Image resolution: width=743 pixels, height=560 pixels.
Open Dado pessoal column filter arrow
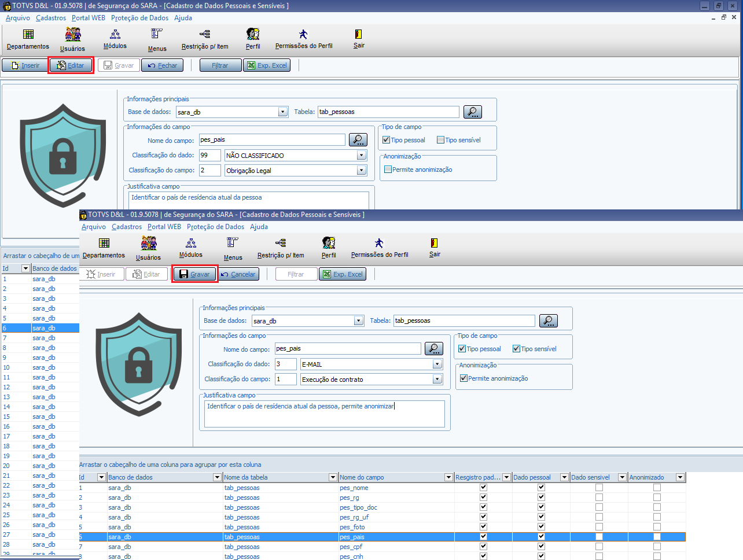coord(564,477)
